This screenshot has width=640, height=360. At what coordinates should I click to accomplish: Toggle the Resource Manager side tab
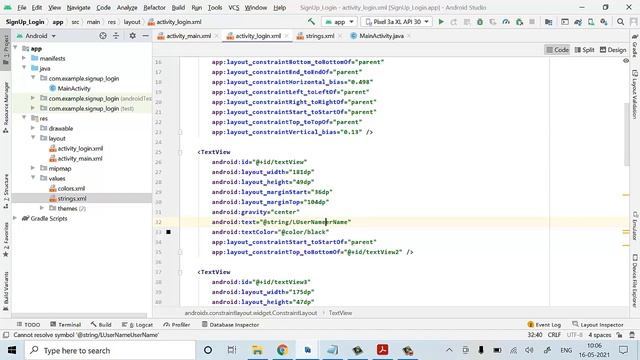6,107
